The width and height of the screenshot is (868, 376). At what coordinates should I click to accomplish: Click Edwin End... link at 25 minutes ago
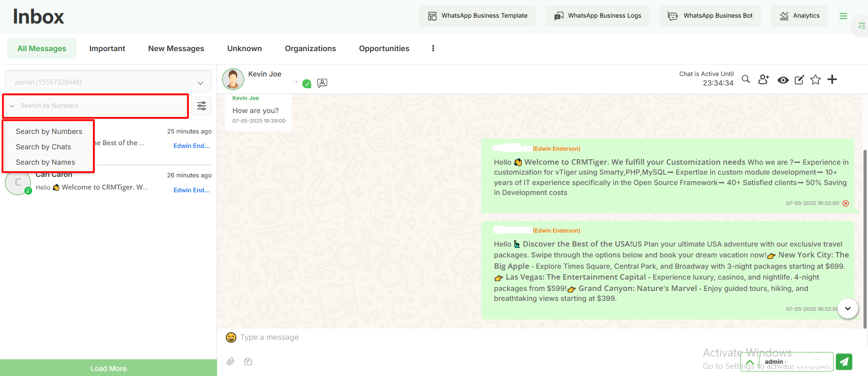(x=192, y=146)
